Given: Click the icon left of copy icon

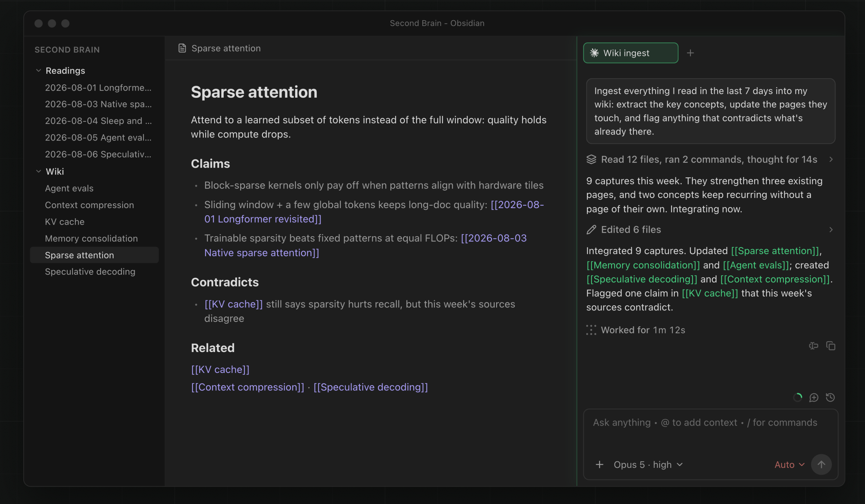Looking at the screenshot, I should 814,346.
